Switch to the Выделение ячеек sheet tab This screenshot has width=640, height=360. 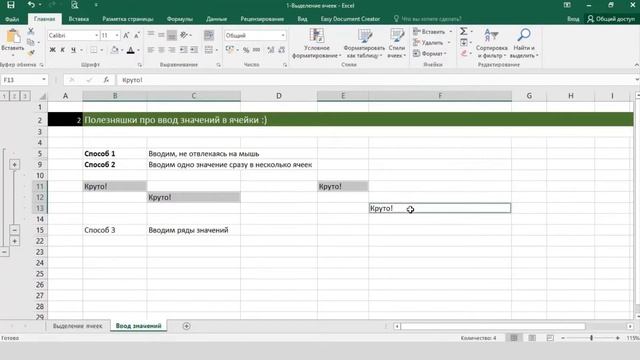point(78,326)
